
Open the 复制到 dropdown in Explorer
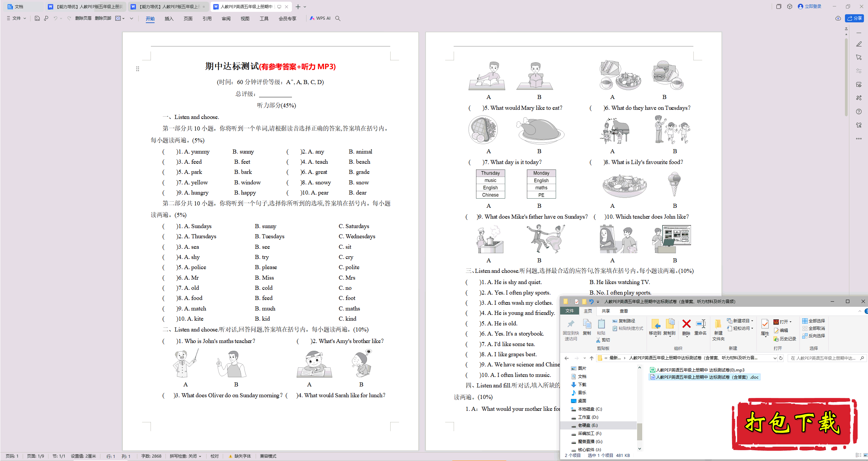(669, 337)
